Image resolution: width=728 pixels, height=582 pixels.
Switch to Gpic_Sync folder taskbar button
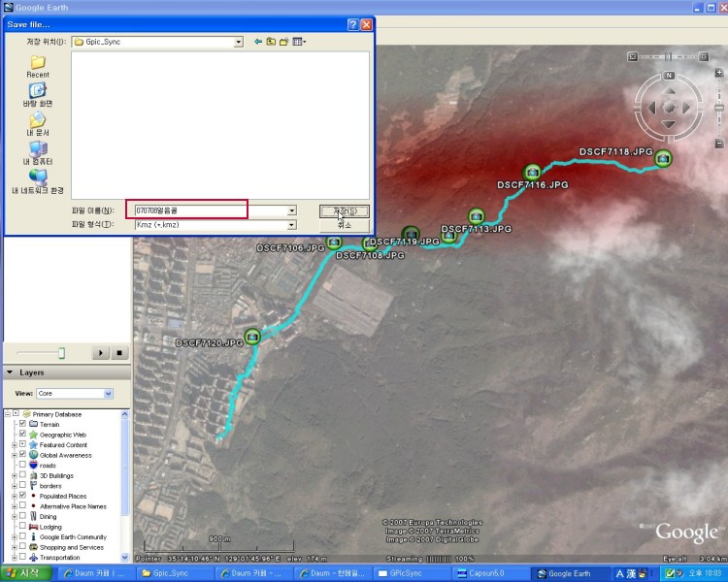coord(174,573)
